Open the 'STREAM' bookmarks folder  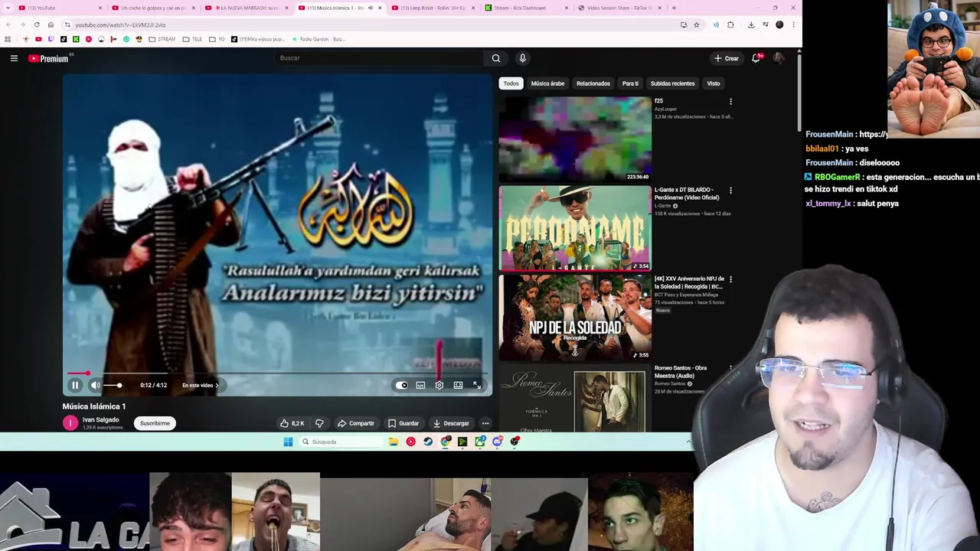pos(162,39)
